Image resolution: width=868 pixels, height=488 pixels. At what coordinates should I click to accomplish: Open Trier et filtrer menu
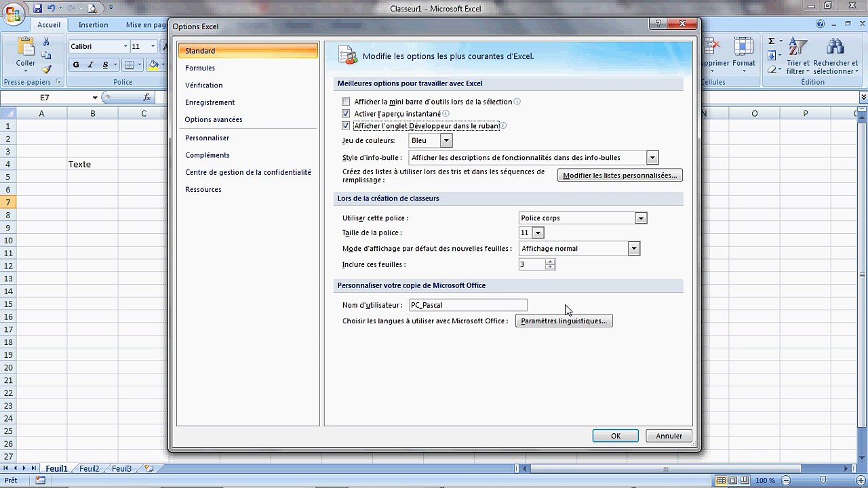coord(798,56)
